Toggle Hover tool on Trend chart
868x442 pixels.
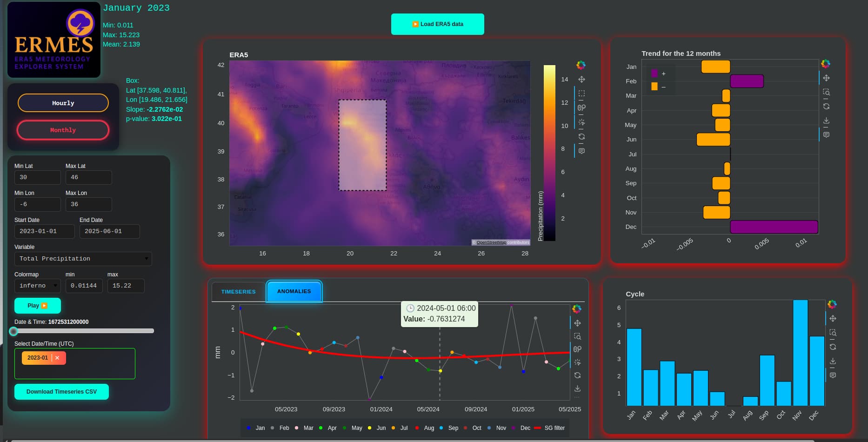pos(826,135)
